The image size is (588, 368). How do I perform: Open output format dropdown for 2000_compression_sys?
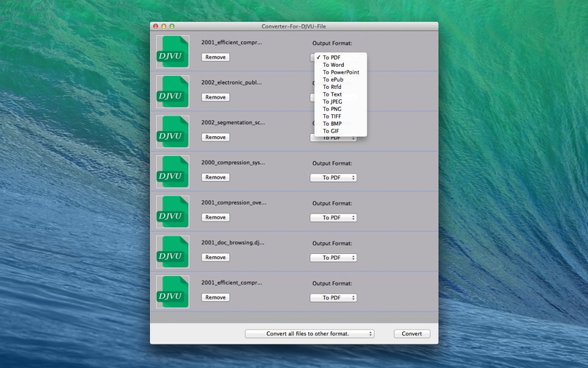[x=334, y=177]
